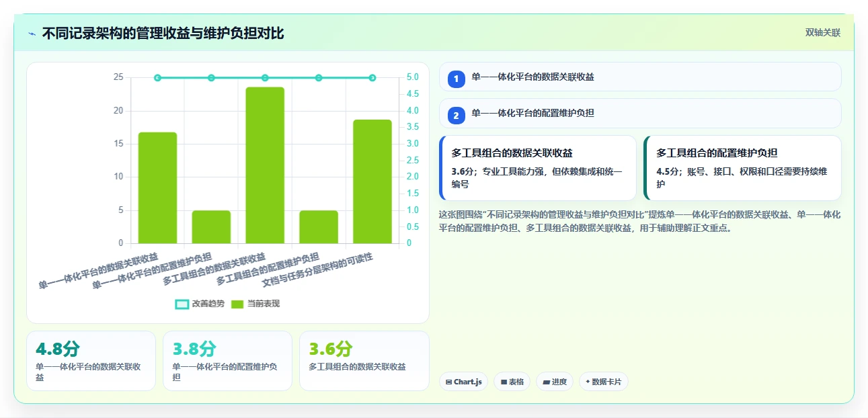Select numbered item 2 单一一体化平台的配置维护负担
The height and width of the screenshot is (418, 868).
coord(640,113)
